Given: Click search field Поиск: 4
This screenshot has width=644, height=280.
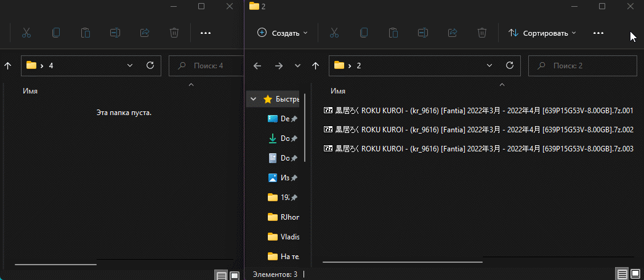Looking at the screenshot, I should (x=206, y=66).
